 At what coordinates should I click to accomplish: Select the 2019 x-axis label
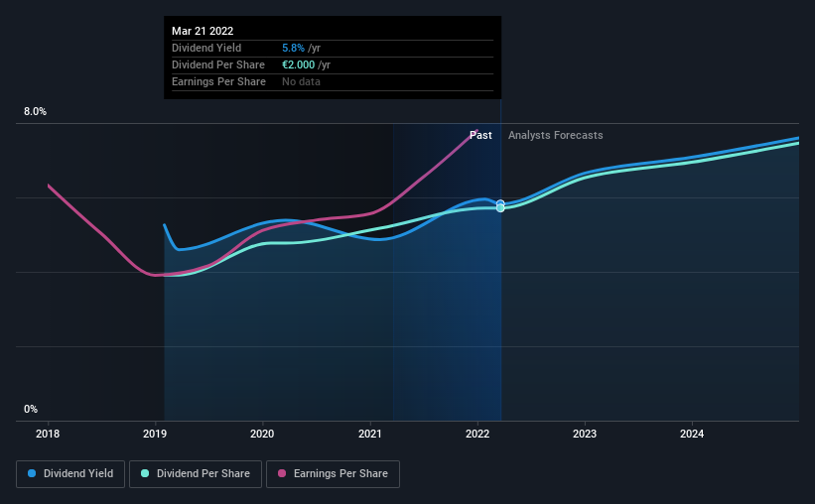155,434
